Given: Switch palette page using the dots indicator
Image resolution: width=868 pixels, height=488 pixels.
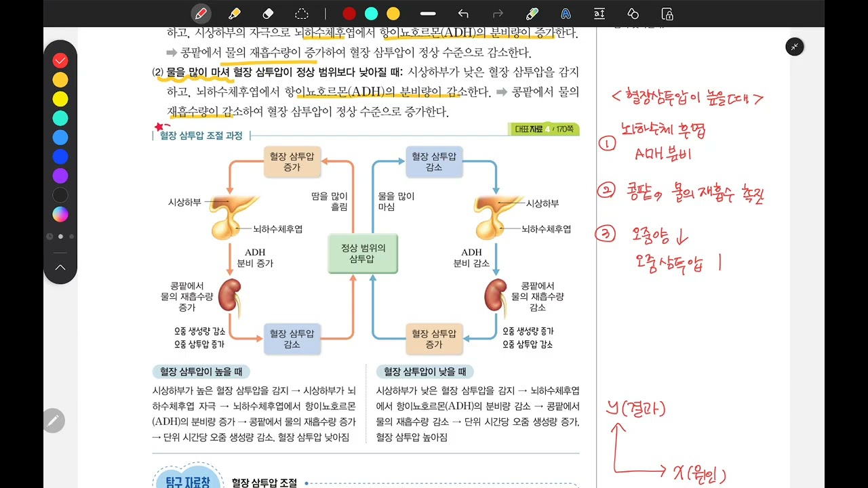Looking at the screenshot, I should click(60, 237).
